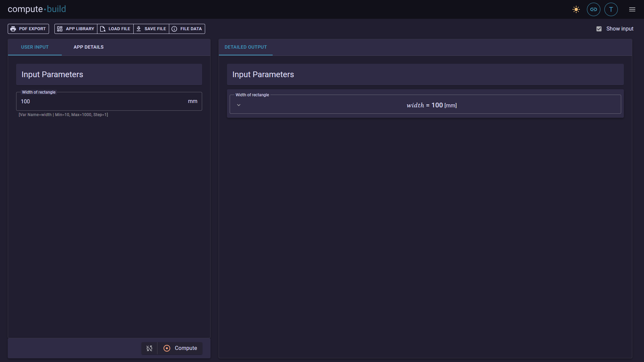The image size is (644, 362).
Task: Open the App Library grid icon
Action: pyautogui.click(x=60, y=29)
